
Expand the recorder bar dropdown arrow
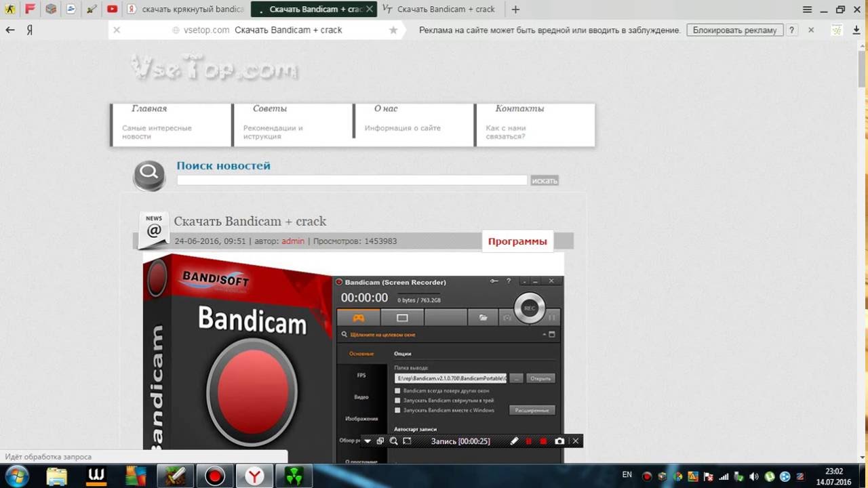pyautogui.click(x=368, y=441)
